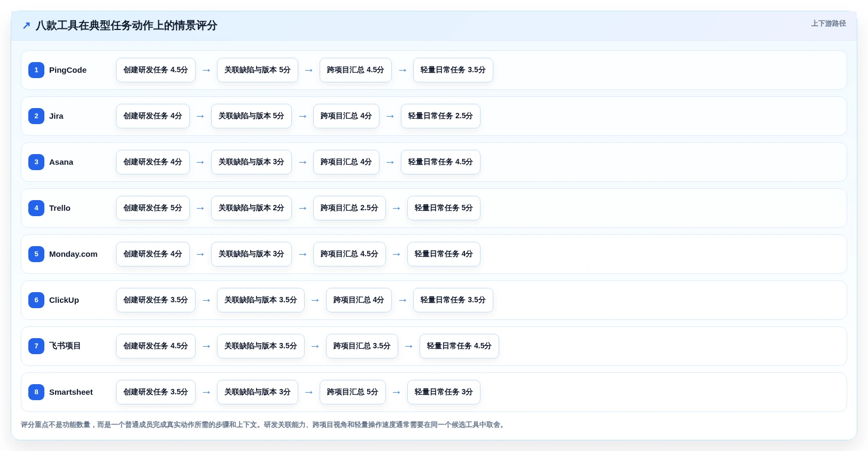The height and width of the screenshot is (451, 868).
Task: Select the Smartsheet tool name
Action: [71, 392]
